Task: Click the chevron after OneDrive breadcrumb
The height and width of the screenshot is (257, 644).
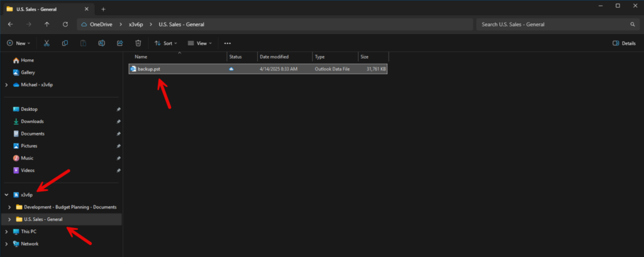Action: point(121,25)
